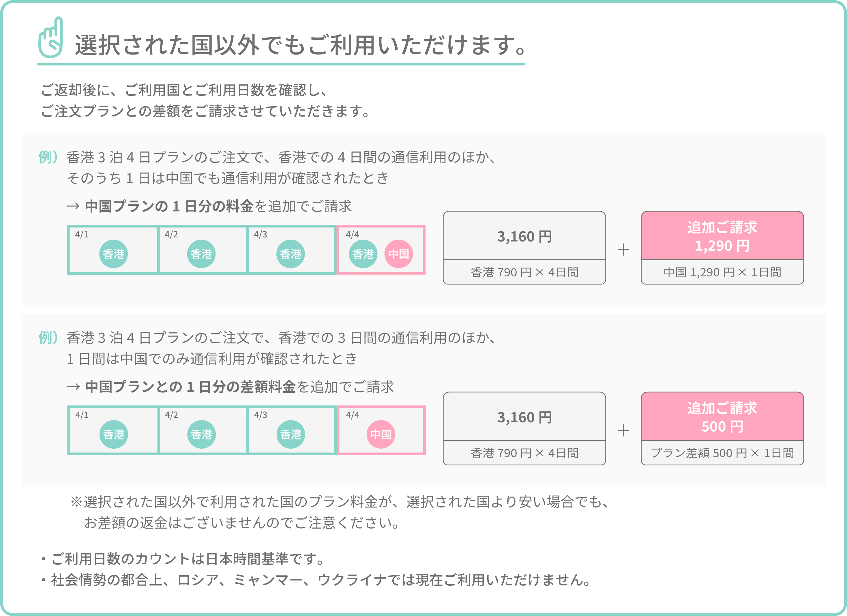Click the pink 中国 circle in first example's 4/4 cell
847x616 pixels.
coord(398,254)
